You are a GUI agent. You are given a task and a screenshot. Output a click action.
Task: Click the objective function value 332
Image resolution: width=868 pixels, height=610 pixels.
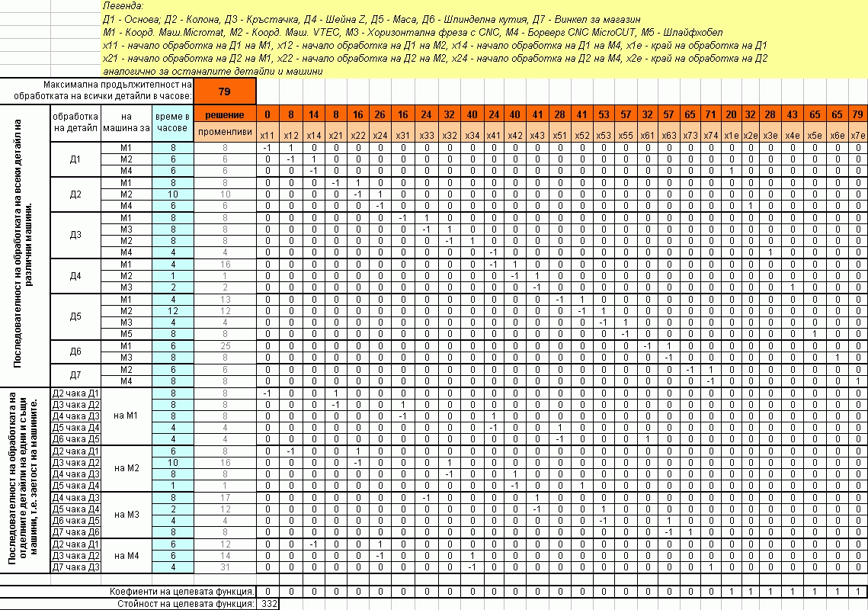point(268,604)
